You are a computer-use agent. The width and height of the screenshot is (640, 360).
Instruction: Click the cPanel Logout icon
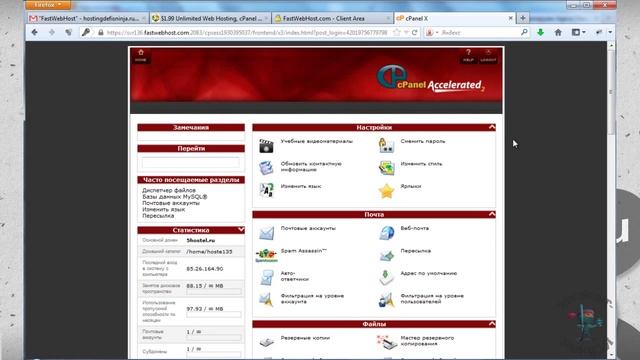pyautogui.click(x=488, y=56)
